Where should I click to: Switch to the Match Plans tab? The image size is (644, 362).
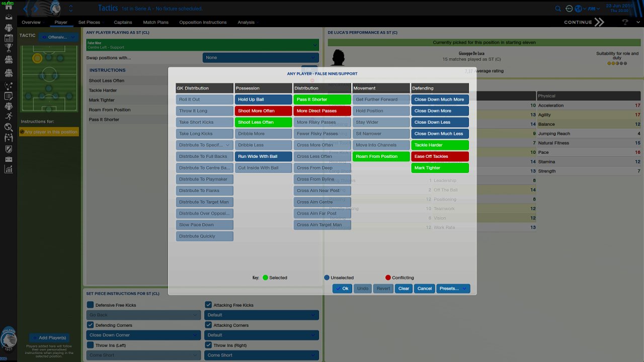point(156,22)
